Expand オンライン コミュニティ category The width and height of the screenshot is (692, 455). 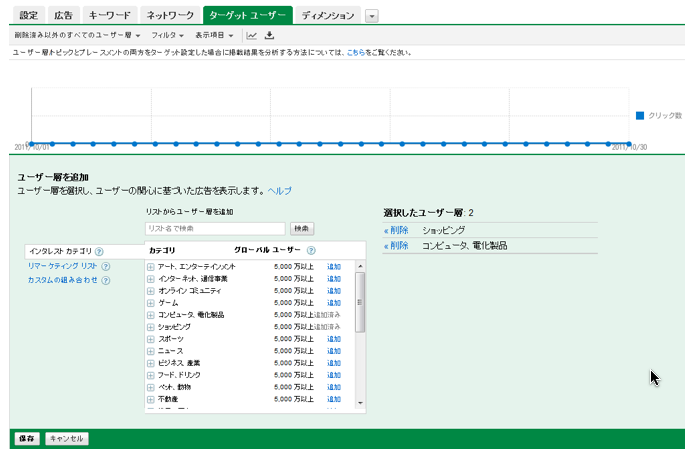(150, 291)
